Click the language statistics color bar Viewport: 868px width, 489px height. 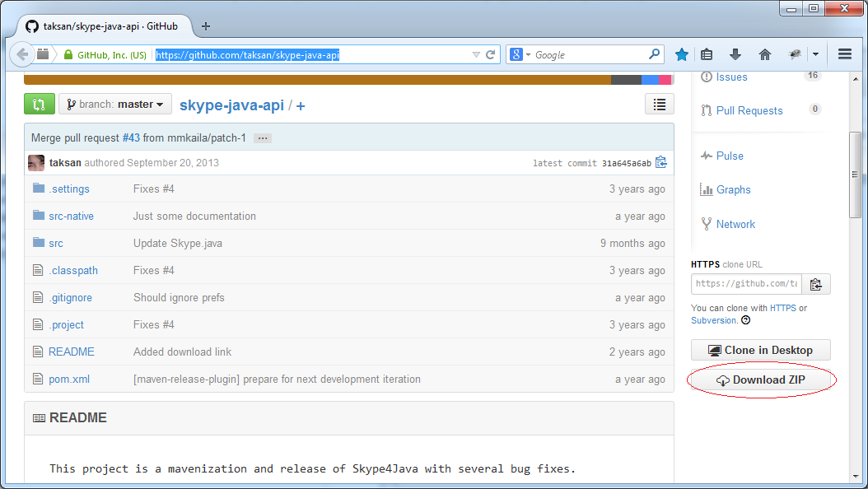(x=348, y=80)
